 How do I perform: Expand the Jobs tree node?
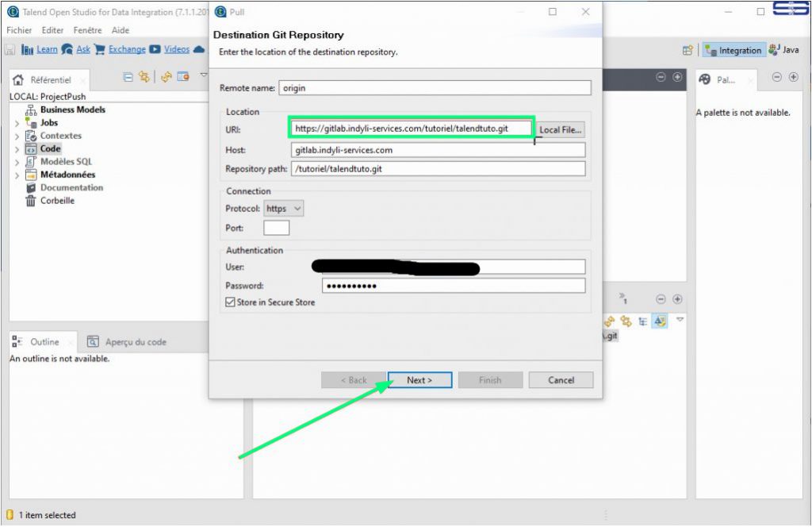tap(17, 124)
